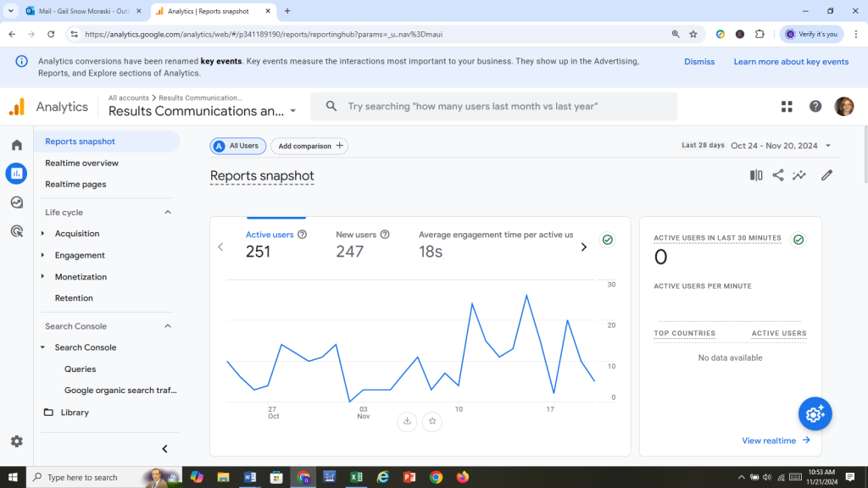Click the Analytics logo
Screen dimensions: 868x488
[x=17, y=107]
